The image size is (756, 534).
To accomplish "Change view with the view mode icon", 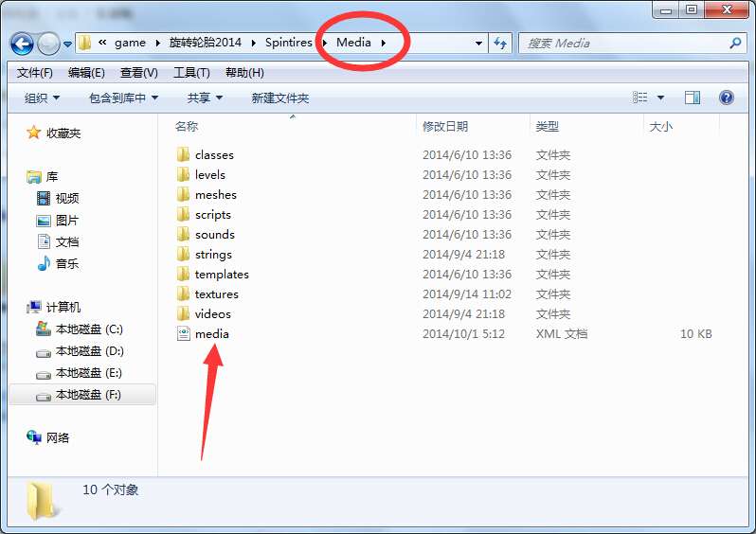I will 639,98.
